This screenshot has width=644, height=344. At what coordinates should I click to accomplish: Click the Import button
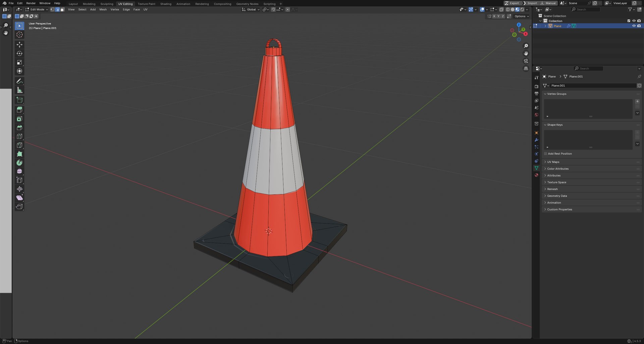530,3
